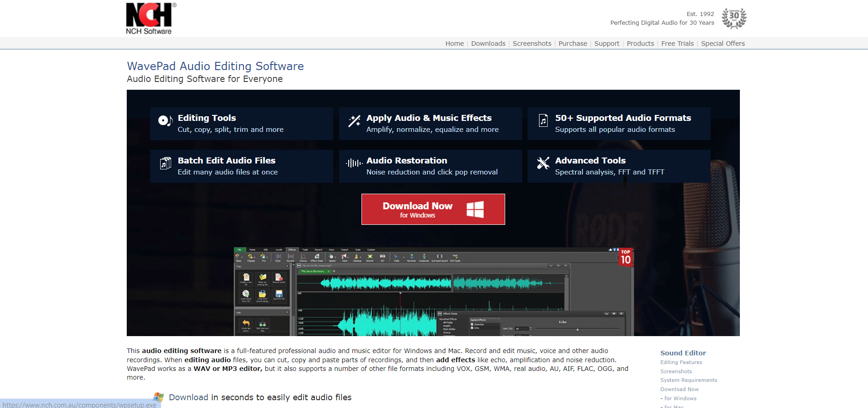Click the Audio Restoration waveform icon

click(354, 163)
